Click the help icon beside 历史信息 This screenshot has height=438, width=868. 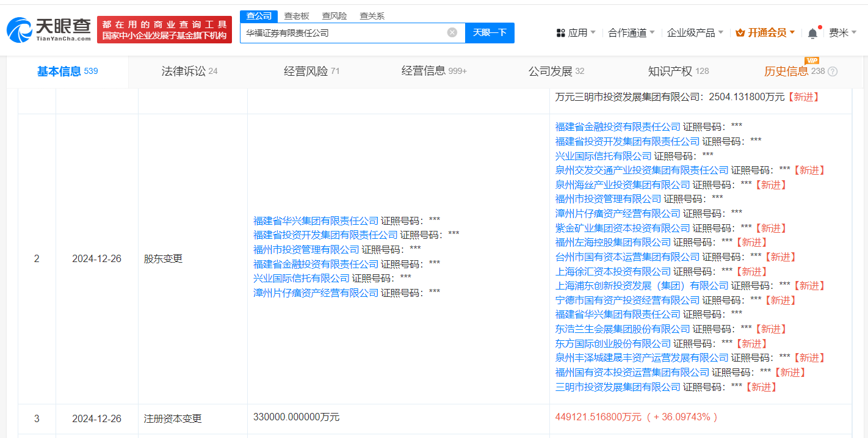tap(833, 71)
